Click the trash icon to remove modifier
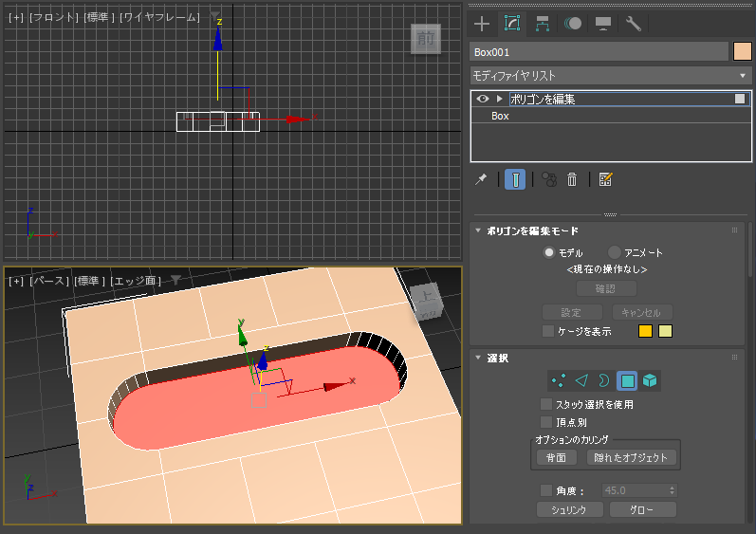756x534 pixels. 572,180
